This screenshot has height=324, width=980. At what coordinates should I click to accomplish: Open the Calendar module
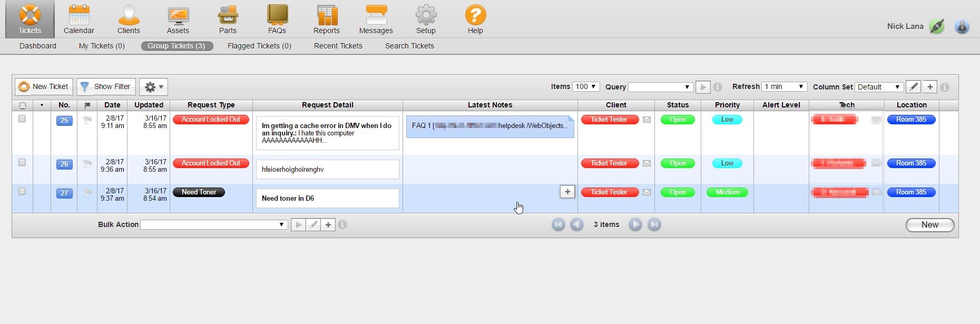(x=79, y=19)
